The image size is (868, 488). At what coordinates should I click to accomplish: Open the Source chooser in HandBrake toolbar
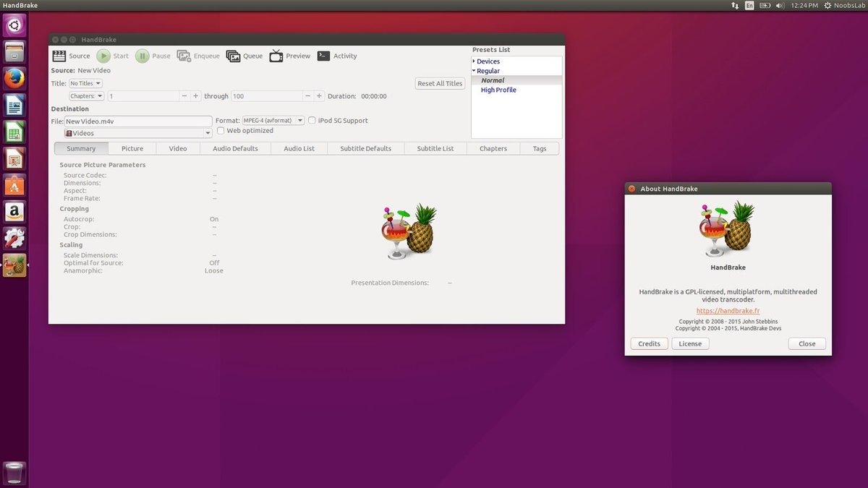pyautogui.click(x=71, y=56)
